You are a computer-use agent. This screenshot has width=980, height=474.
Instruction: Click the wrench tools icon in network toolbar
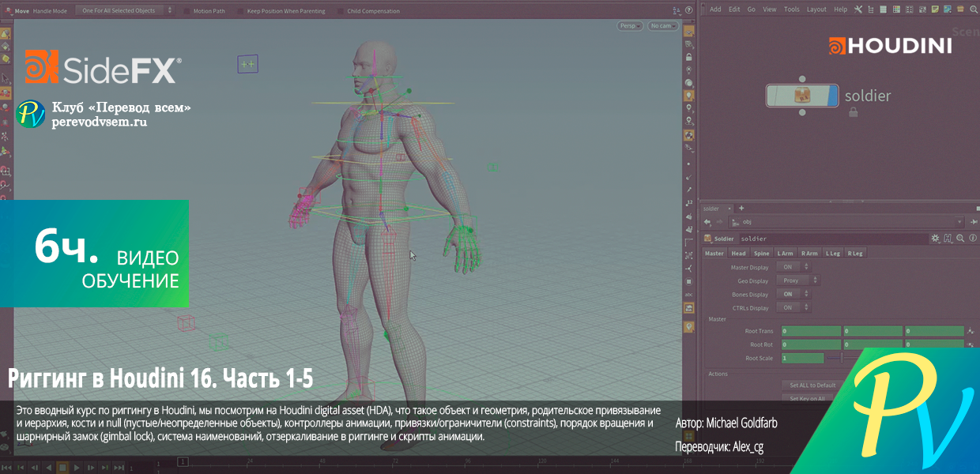(x=857, y=9)
